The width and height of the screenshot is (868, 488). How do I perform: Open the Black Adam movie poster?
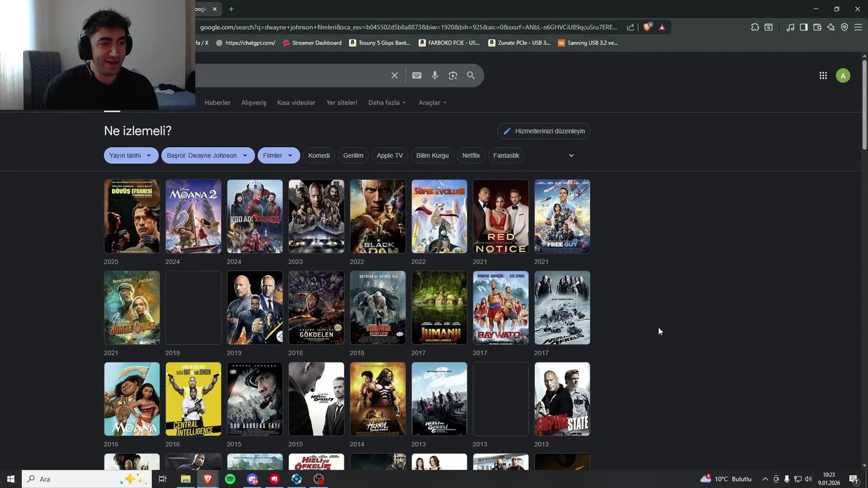point(378,216)
